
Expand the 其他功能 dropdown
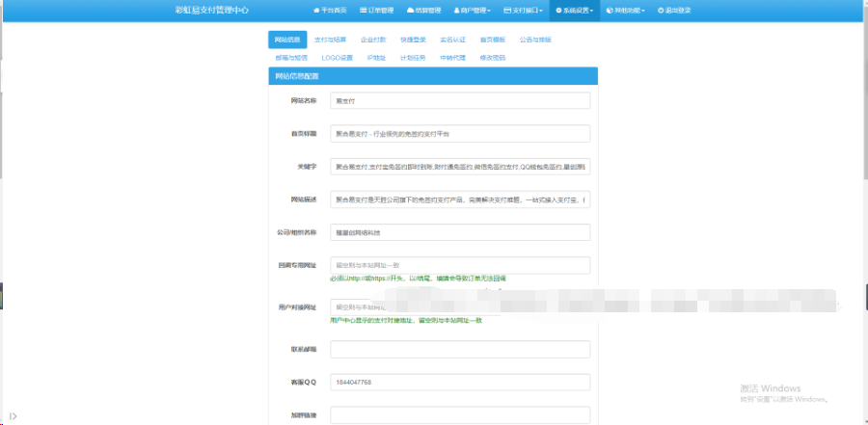[626, 10]
